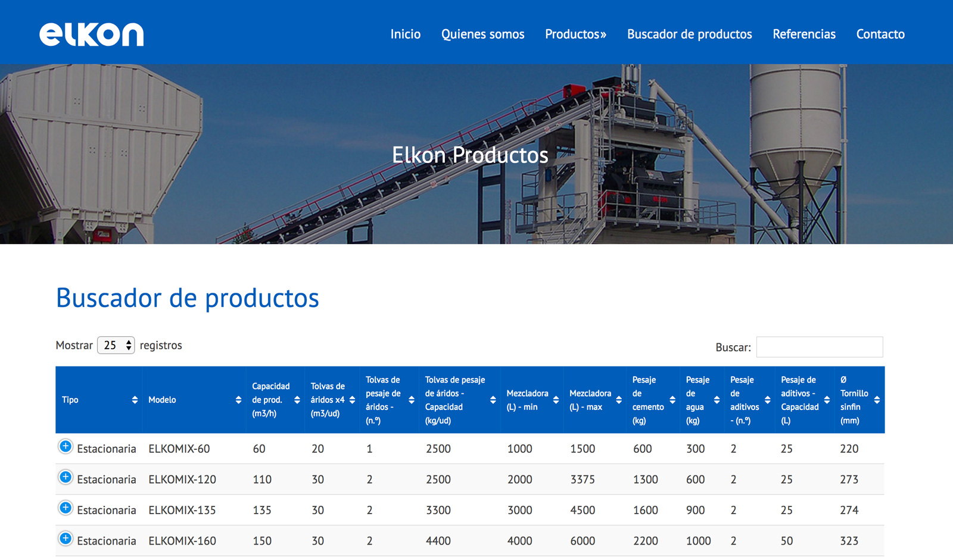Viewport: 953px width, 560px height.
Task: Click value 4400 in ELKOMIX-160 row
Action: pos(438,541)
